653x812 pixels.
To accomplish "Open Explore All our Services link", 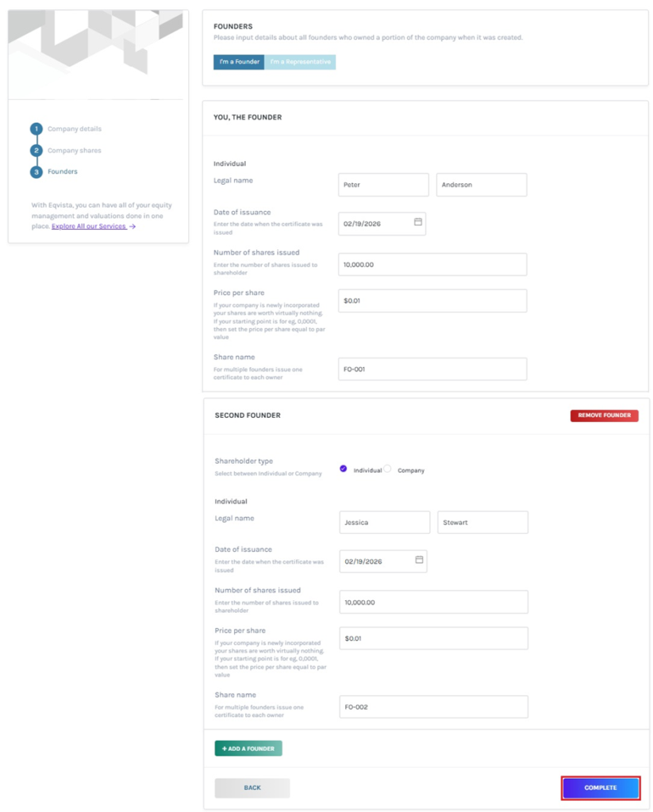I will tap(88, 227).
